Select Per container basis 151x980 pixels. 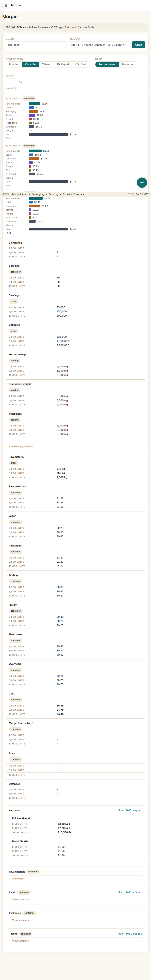click(107, 64)
